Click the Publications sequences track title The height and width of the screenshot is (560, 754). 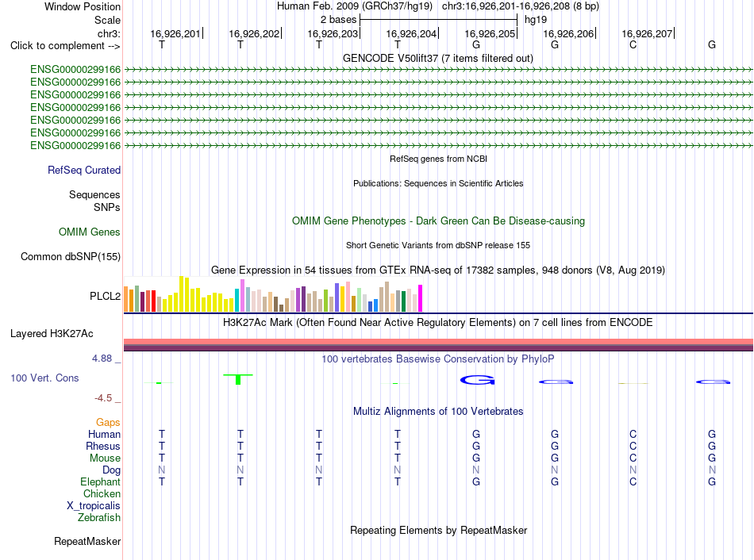[x=438, y=183]
